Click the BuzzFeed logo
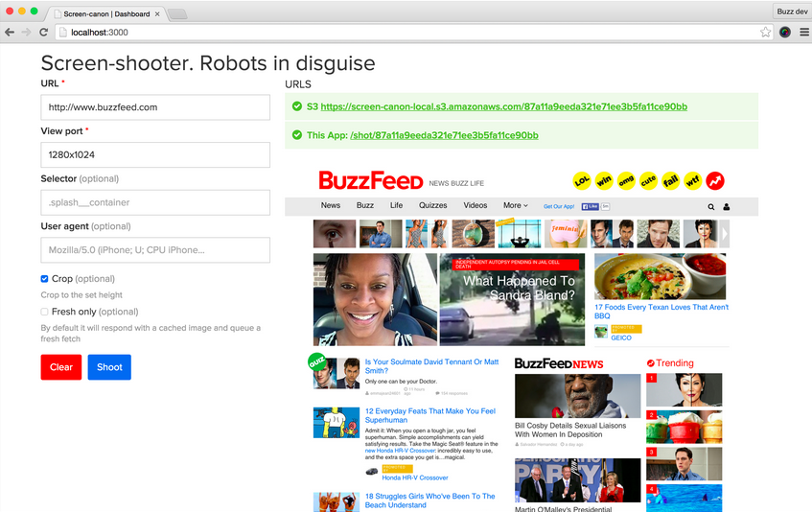Image resolution: width=812 pixels, height=512 pixels. 371,180
